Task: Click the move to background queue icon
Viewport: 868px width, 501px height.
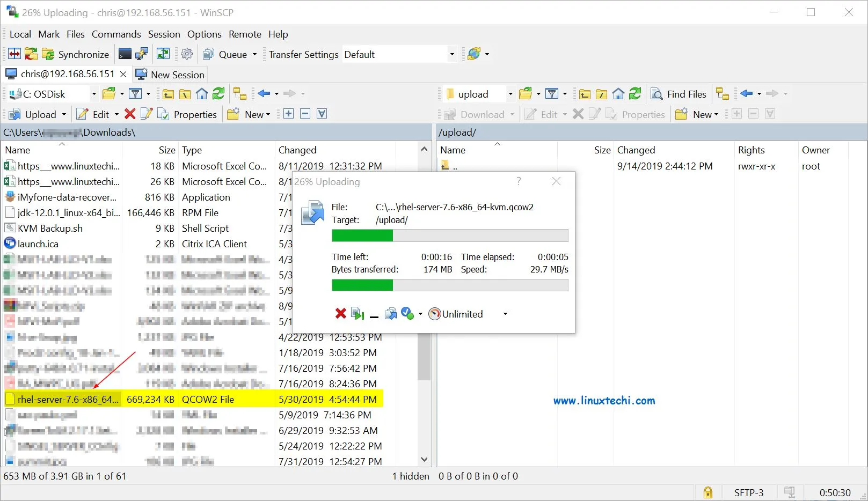Action: pos(391,314)
